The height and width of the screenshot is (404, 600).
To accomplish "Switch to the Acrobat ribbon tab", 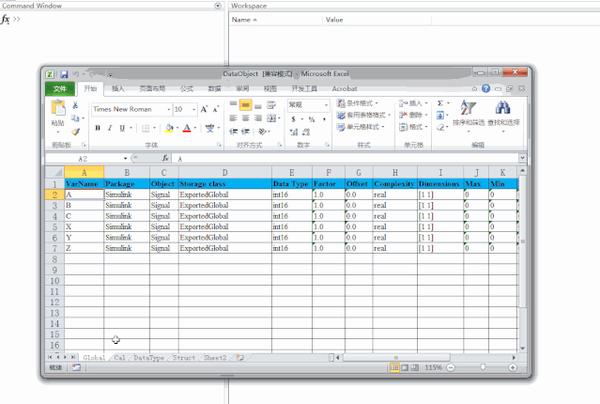I will pyautogui.click(x=344, y=89).
